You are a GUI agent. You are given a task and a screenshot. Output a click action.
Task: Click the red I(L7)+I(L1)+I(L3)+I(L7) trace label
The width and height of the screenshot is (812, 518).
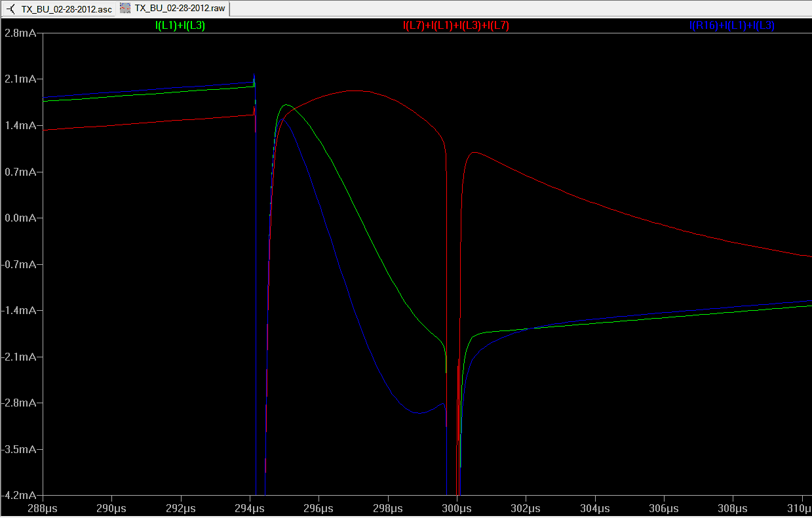click(455, 26)
